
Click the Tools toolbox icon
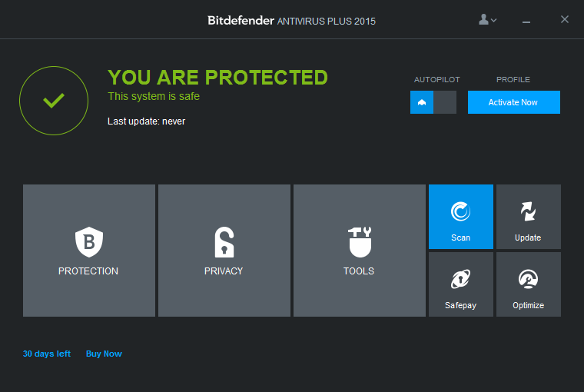(359, 242)
